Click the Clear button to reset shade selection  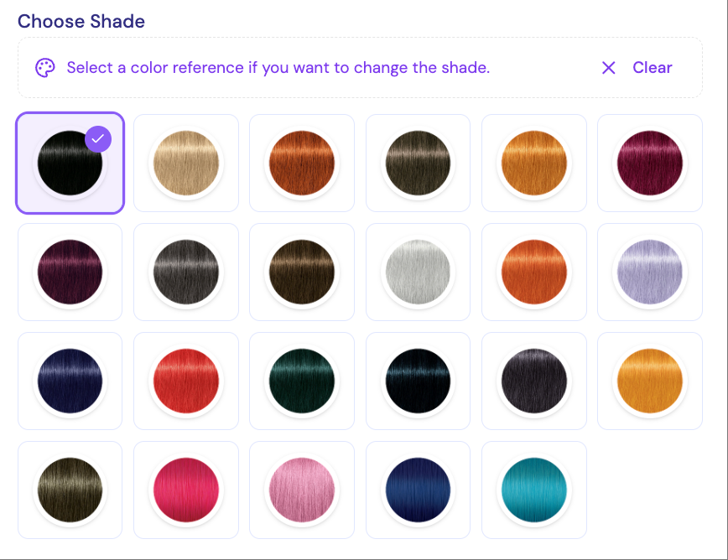coord(652,68)
